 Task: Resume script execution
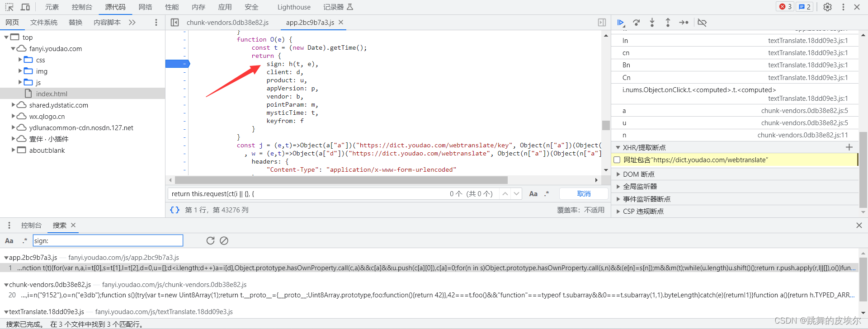click(621, 23)
